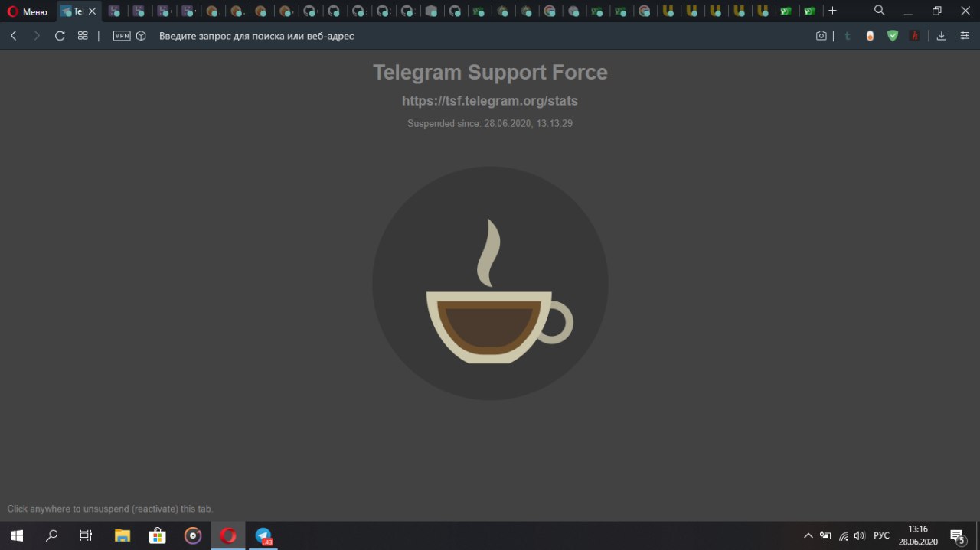Open a new tab with plus button
The width and height of the screenshot is (980, 550).
click(833, 11)
